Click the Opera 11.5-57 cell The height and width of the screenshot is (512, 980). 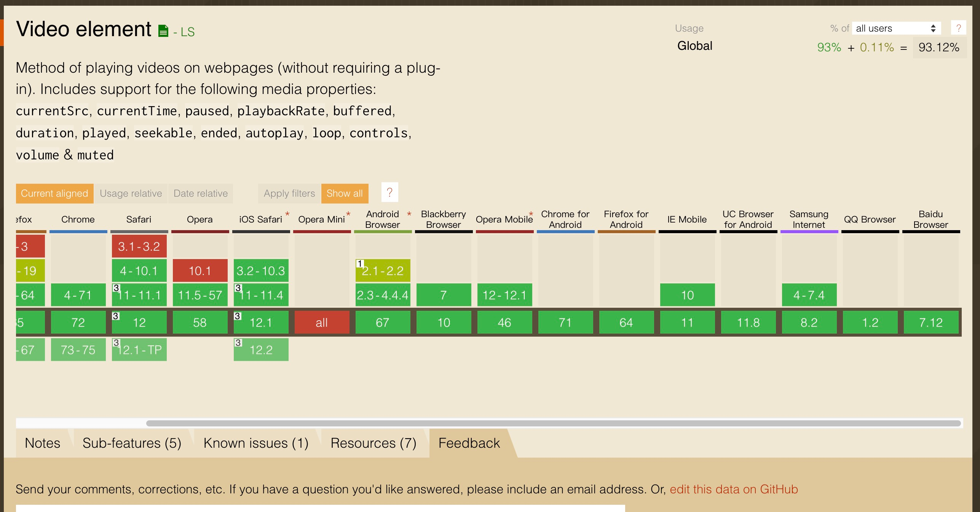200,295
